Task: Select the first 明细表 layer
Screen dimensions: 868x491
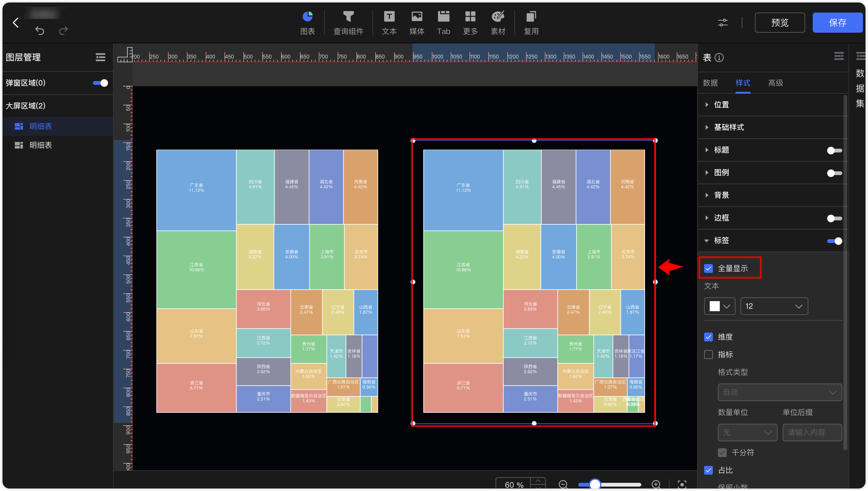Action: click(x=58, y=126)
